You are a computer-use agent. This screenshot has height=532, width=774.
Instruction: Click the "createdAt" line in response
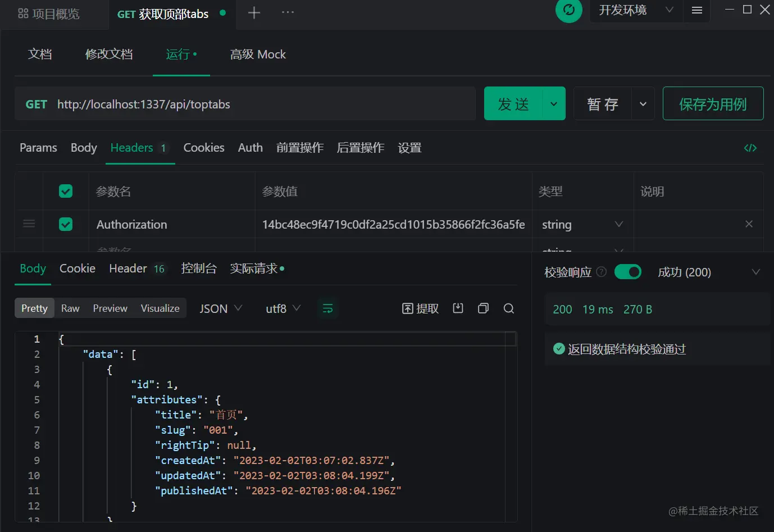[275, 461]
